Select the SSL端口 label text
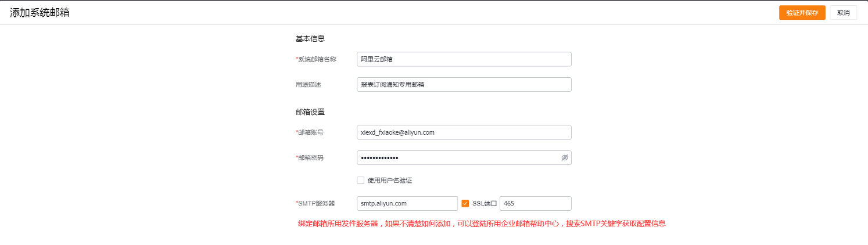The width and height of the screenshot is (868, 245). (485, 203)
